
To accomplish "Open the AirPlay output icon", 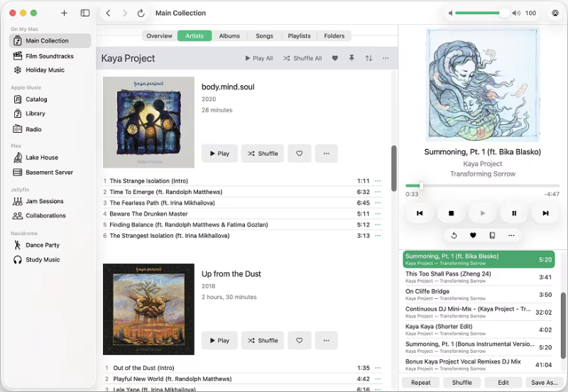I will pos(555,13).
